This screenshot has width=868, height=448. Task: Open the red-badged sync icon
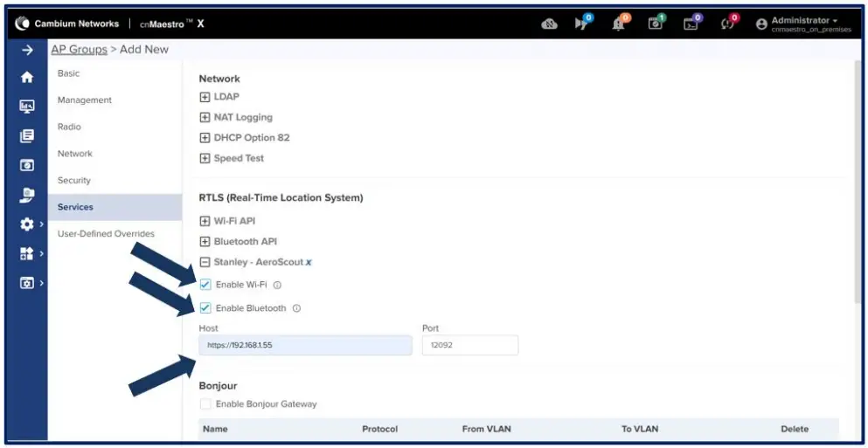[728, 24]
